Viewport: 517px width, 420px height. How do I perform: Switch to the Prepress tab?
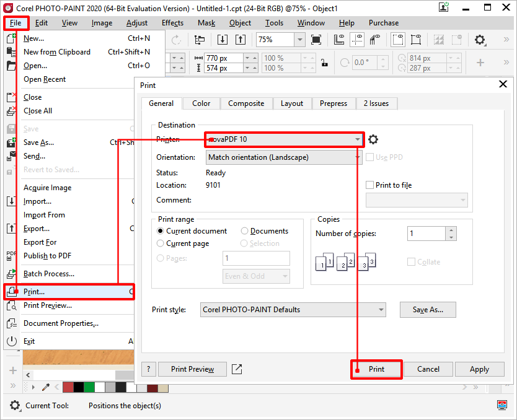click(x=334, y=103)
